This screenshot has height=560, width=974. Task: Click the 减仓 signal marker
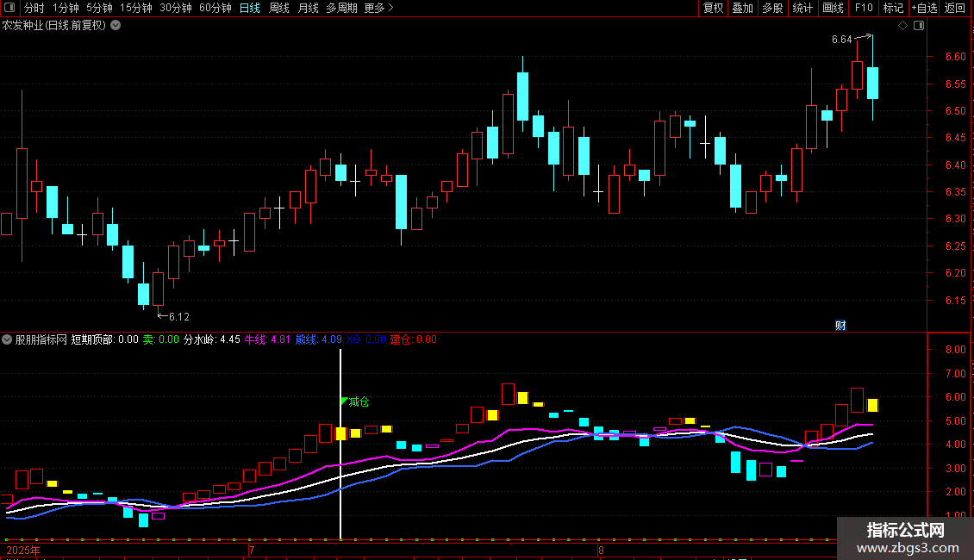click(359, 401)
